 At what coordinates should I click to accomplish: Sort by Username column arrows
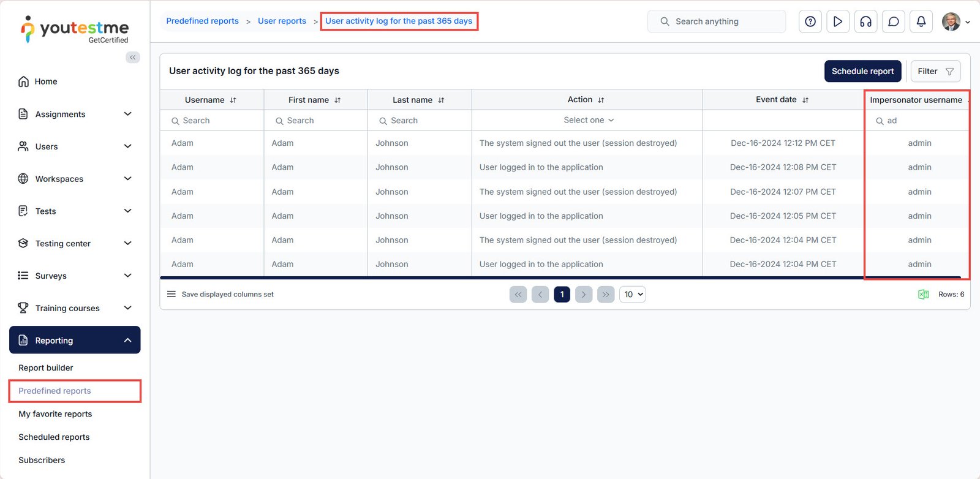[x=233, y=100]
